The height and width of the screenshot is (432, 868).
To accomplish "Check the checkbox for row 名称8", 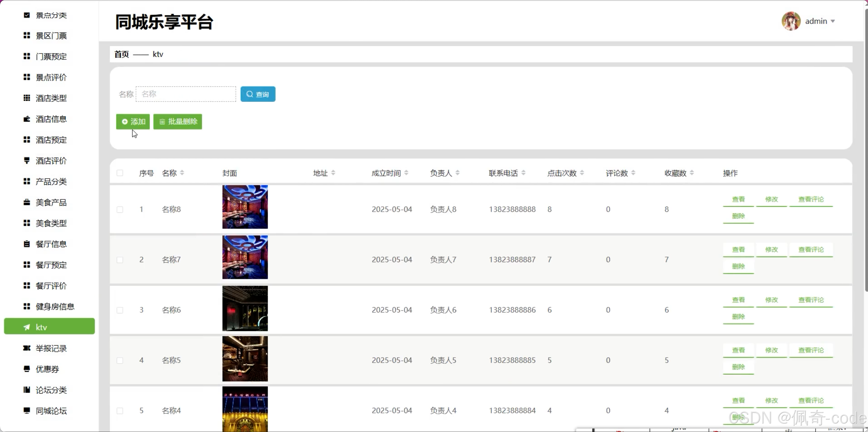I will pos(120,210).
